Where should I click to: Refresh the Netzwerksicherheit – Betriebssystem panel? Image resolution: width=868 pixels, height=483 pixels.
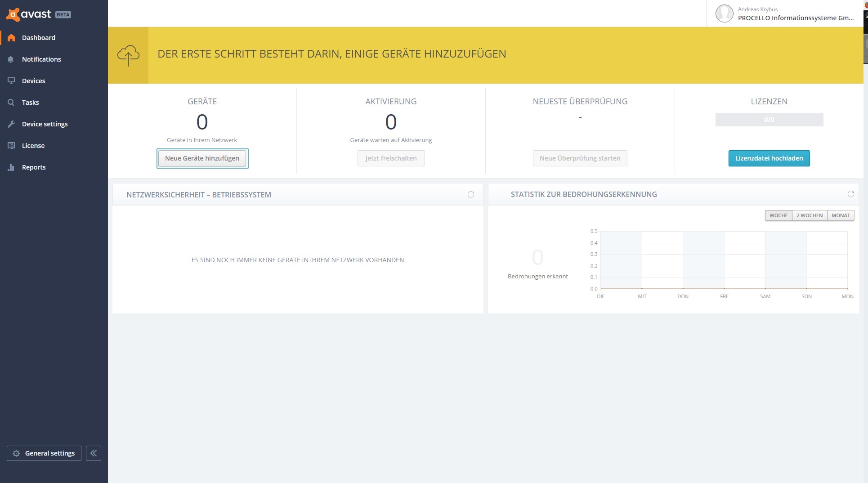pos(471,194)
